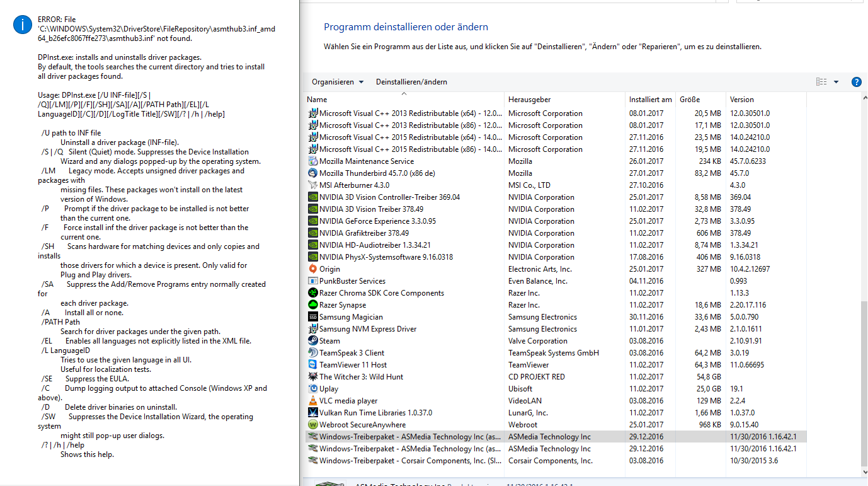
Task: Expand the view options dropdown arrow
Action: [x=836, y=82]
